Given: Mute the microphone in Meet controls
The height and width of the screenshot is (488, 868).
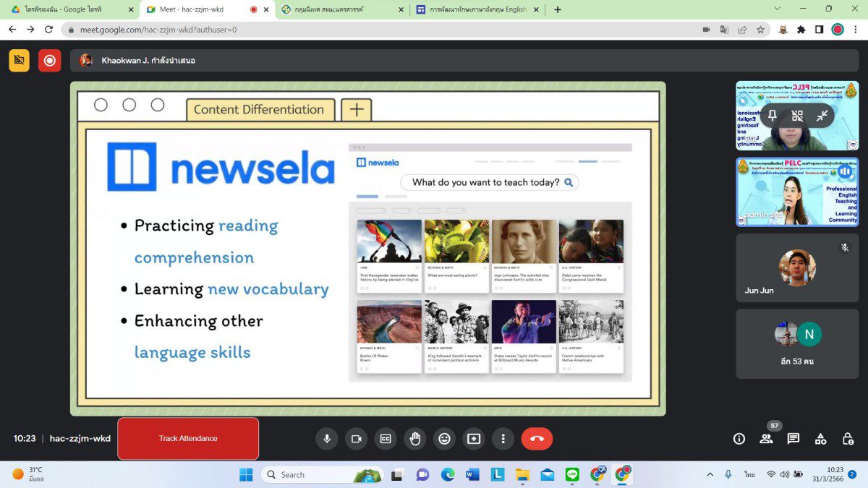Looking at the screenshot, I should (327, 438).
